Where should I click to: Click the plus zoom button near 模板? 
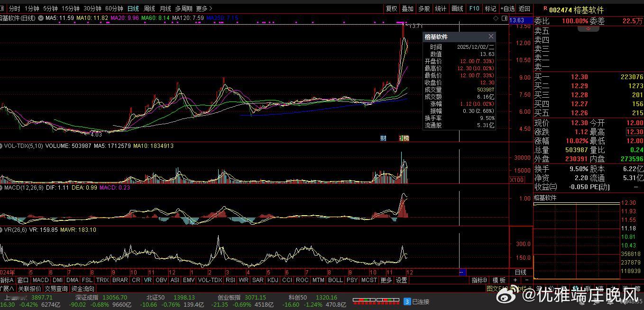click(x=515, y=280)
